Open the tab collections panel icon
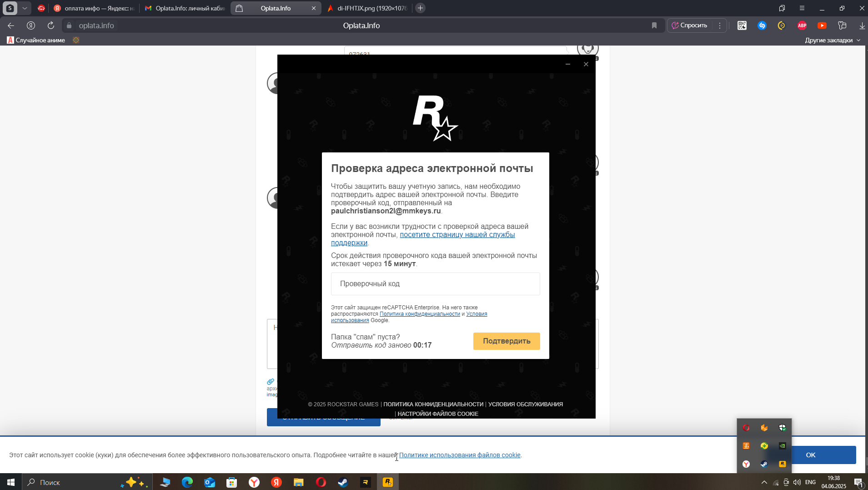Screen dimensions: 868x490 pos(782,8)
